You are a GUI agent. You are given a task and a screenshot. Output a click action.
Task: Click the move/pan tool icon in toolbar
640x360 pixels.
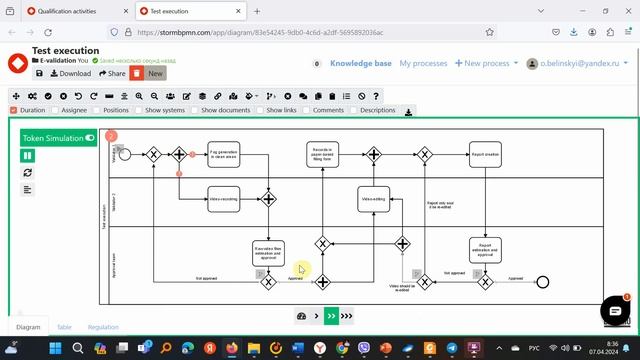point(16,96)
